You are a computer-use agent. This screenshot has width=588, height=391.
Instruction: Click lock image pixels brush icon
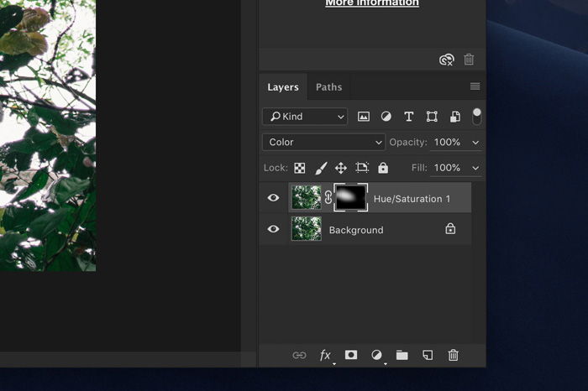click(320, 168)
